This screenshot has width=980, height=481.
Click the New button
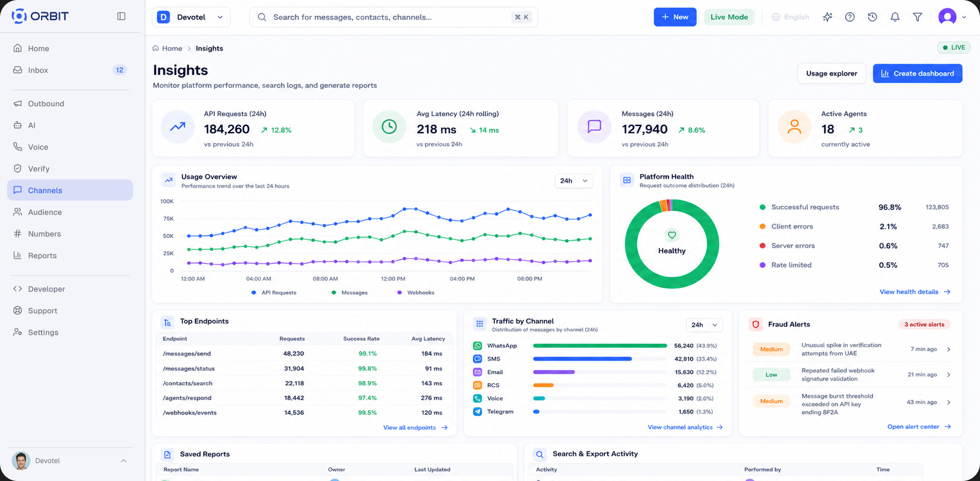point(675,17)
